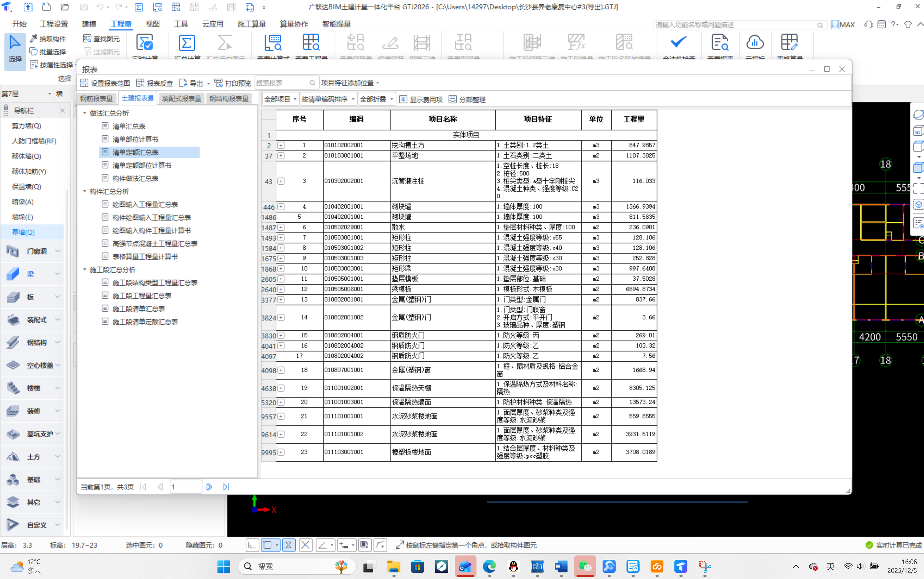Open WeChat from the taskbar

584,566
